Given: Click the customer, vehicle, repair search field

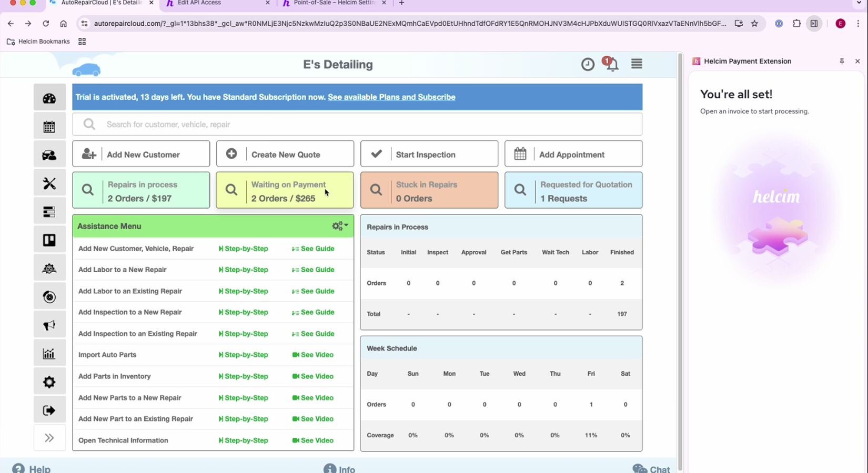Looking at the screenshot, I should [x=358, y=125].
